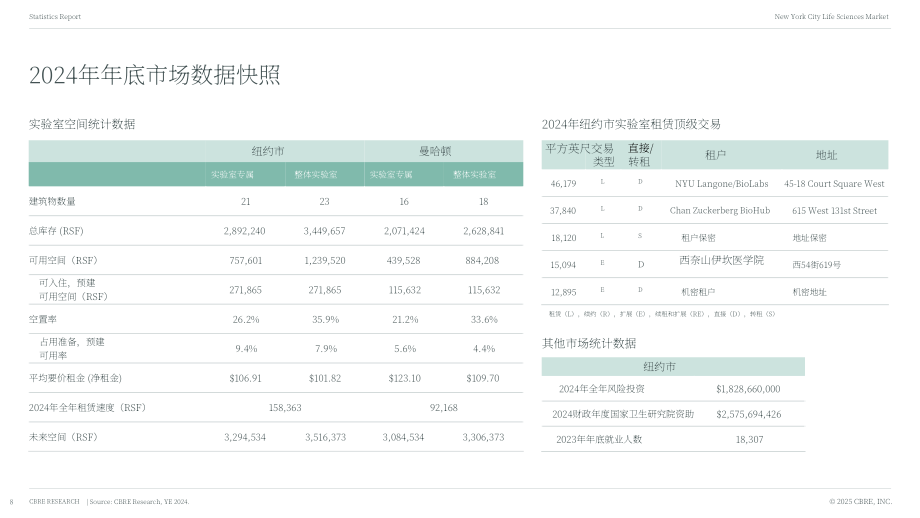
Task: Click the footer 'Source: CBRE Research, YE 2024.'
Action: coord(139,502)
